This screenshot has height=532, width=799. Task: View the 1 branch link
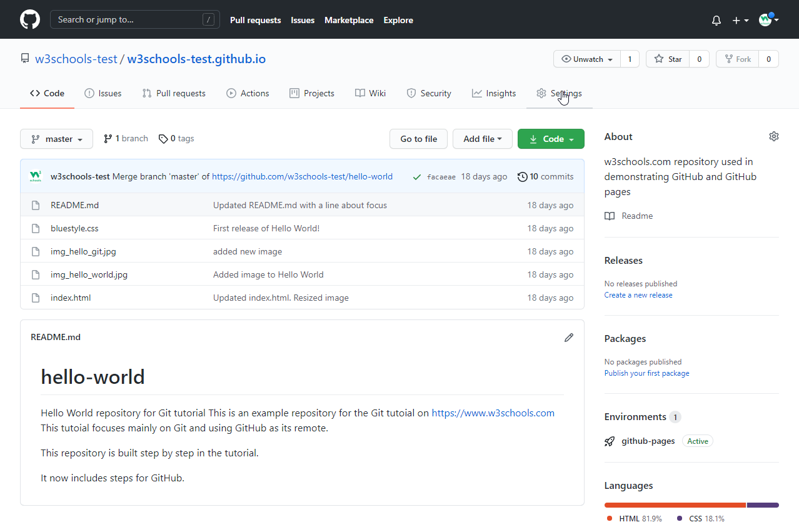pyautogui.click(x=126, y=138)
